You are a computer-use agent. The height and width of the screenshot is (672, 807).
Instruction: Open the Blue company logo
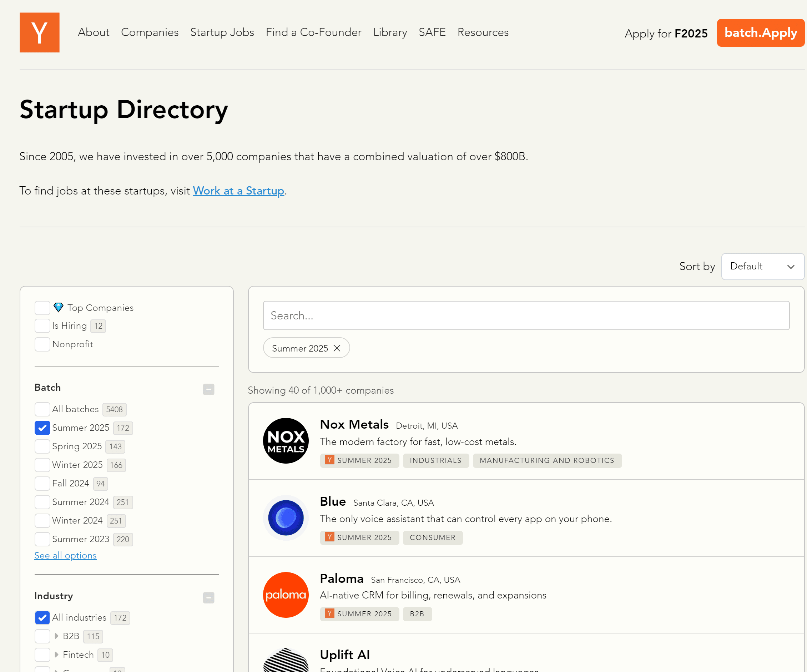[x=286, y=517]
